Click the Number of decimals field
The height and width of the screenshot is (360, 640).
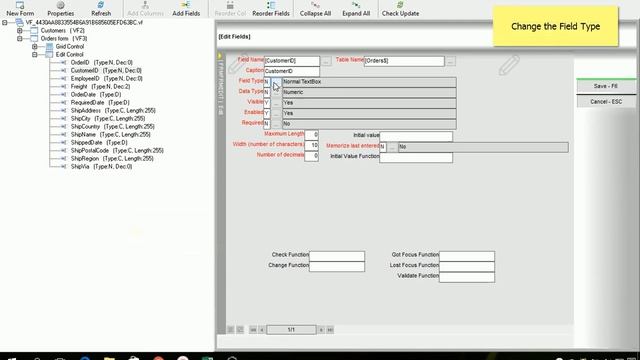coord(311,156)
